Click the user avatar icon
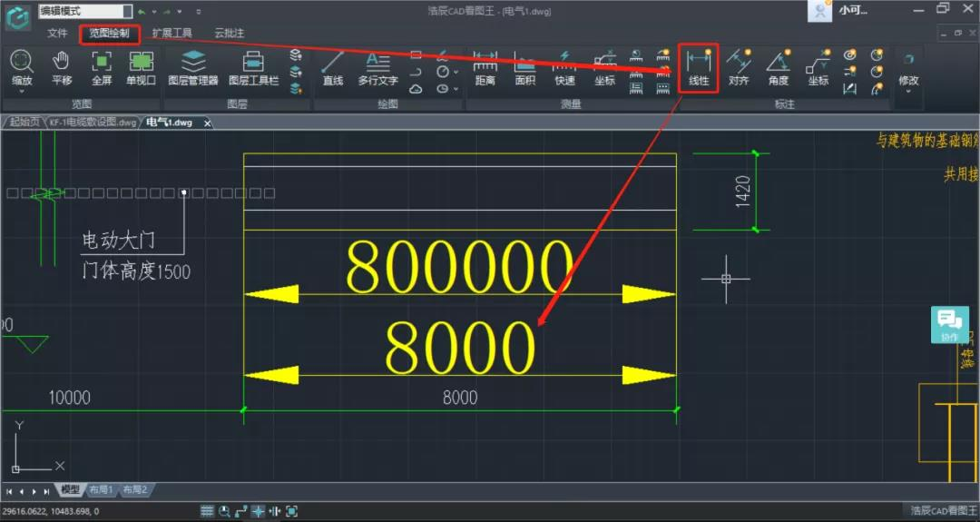Image resolution: width=980 pixels, height=522 pixels. (x=819, y=11)
